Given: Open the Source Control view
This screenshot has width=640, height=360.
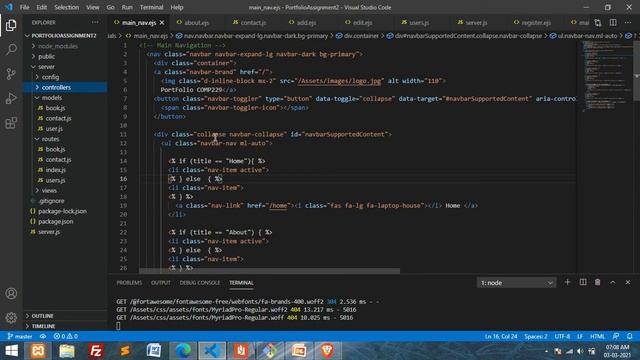Looking at the screenshot, I should click(x=11, y=74).
